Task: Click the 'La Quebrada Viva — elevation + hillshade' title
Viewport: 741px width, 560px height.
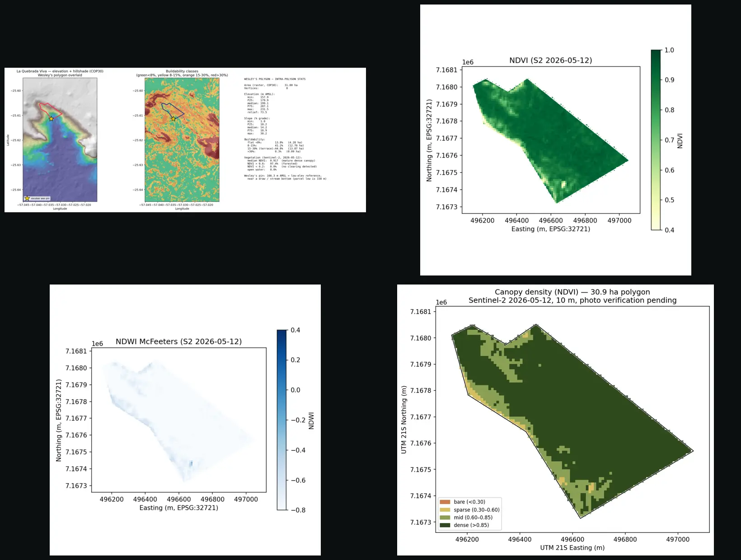Action: 60,71
